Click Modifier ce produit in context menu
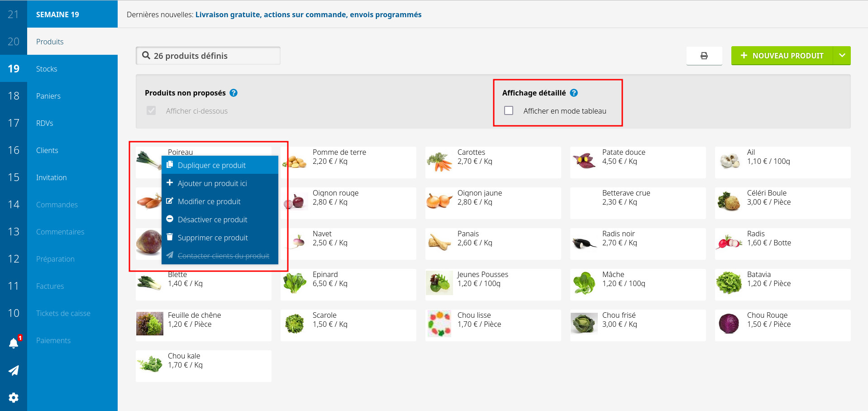Viewport: 868px width, 411px height. [209, 201]
